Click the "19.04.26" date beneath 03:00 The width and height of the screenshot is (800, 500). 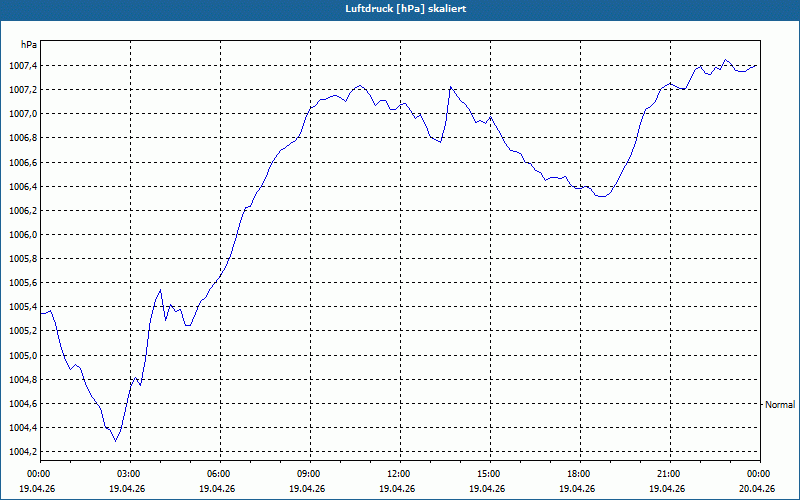coord(127,489)
